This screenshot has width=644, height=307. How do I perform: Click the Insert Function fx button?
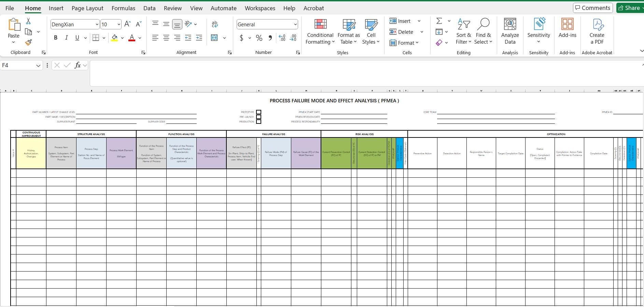[78, 65]
